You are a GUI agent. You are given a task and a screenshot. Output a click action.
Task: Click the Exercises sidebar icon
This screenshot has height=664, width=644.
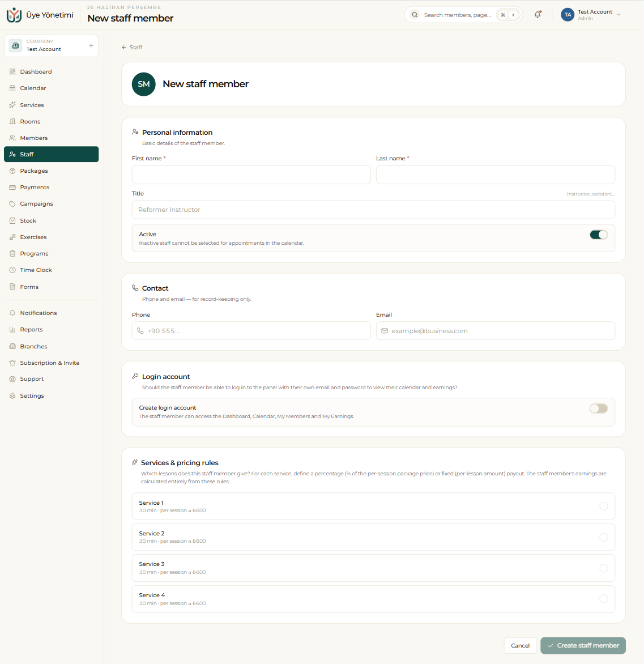click(x=12, y=237)
